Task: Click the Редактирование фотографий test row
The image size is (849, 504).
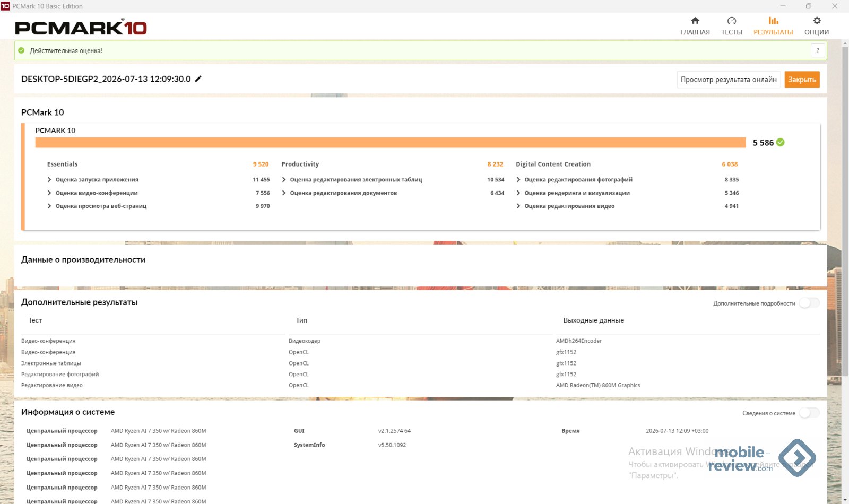Action: (60, 375)
